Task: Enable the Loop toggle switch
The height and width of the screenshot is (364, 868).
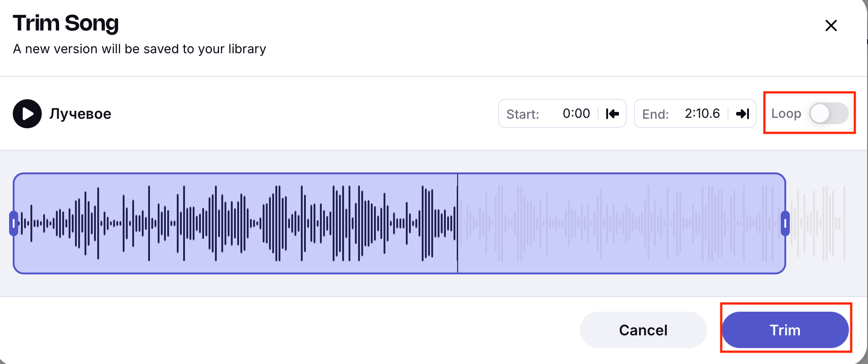Action: pyautogui.click(x=828, y=114)
